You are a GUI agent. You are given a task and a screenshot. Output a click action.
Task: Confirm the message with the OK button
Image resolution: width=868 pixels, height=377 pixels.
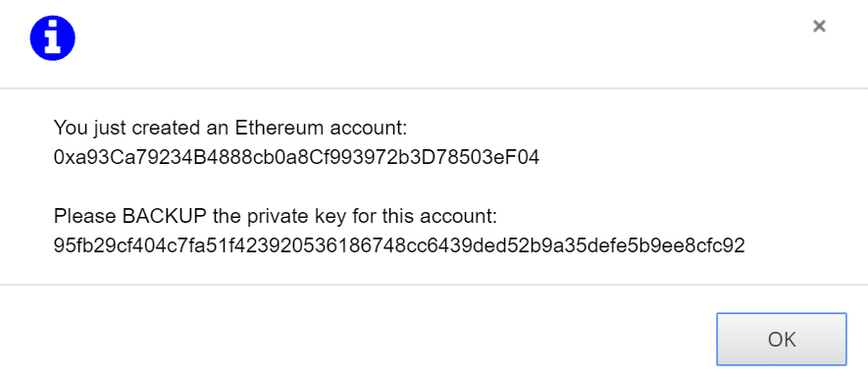(781, 339)
